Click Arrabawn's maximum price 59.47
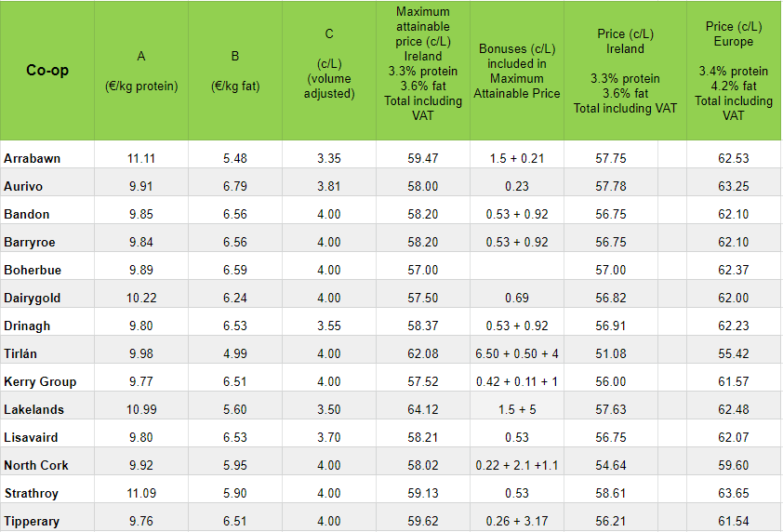 tap(423, 158)
